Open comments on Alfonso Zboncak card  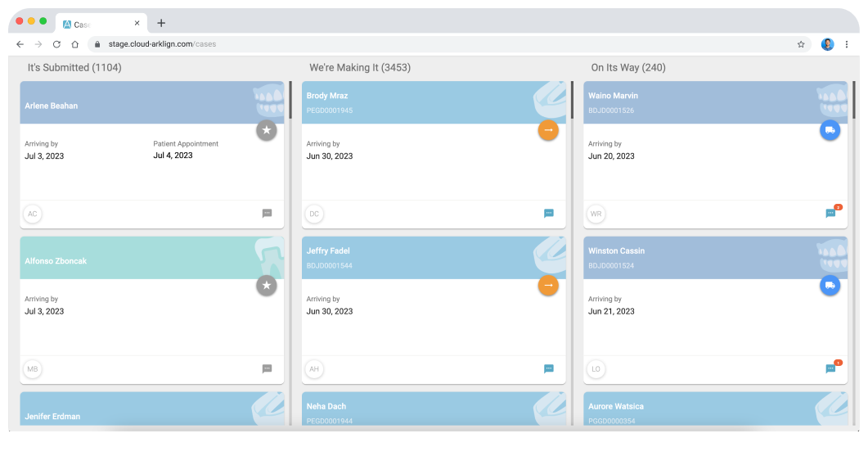point(267,368)
